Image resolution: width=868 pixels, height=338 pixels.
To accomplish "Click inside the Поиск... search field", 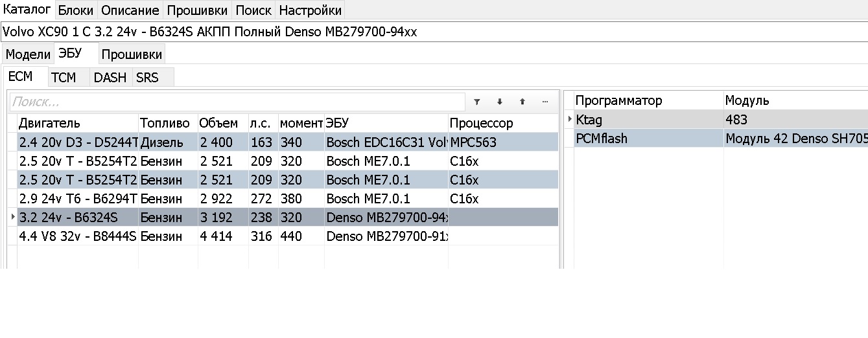I will pos(237,102).
